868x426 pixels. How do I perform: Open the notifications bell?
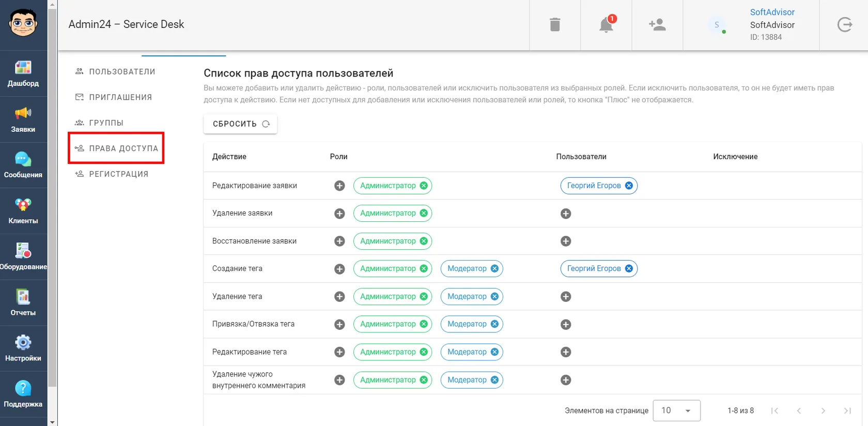pyautogui.click(x=606, y=24)
